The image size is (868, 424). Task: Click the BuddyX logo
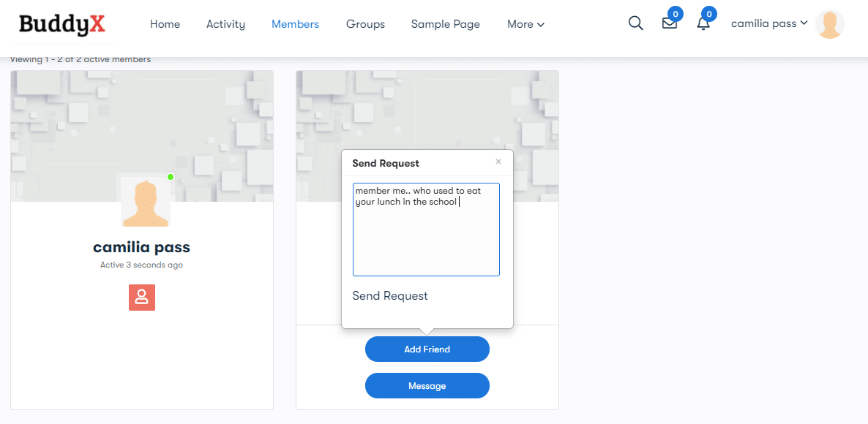(x=61, y=24)
